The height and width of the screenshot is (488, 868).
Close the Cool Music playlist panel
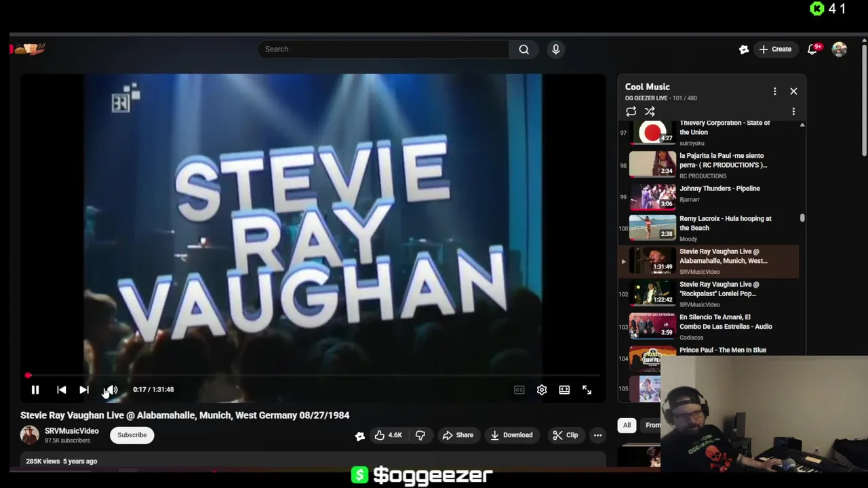pos(793,91)
